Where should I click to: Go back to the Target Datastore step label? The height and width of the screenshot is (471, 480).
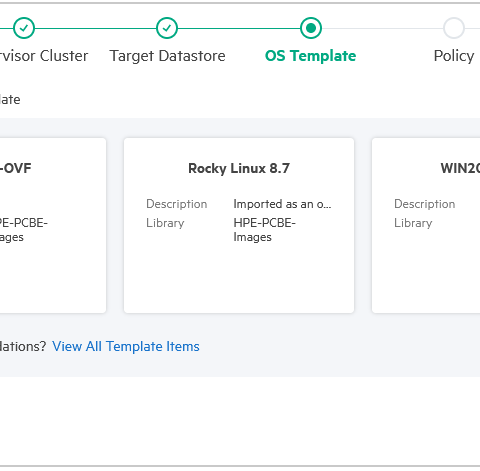pyautogui.click(x=167, y=56)
